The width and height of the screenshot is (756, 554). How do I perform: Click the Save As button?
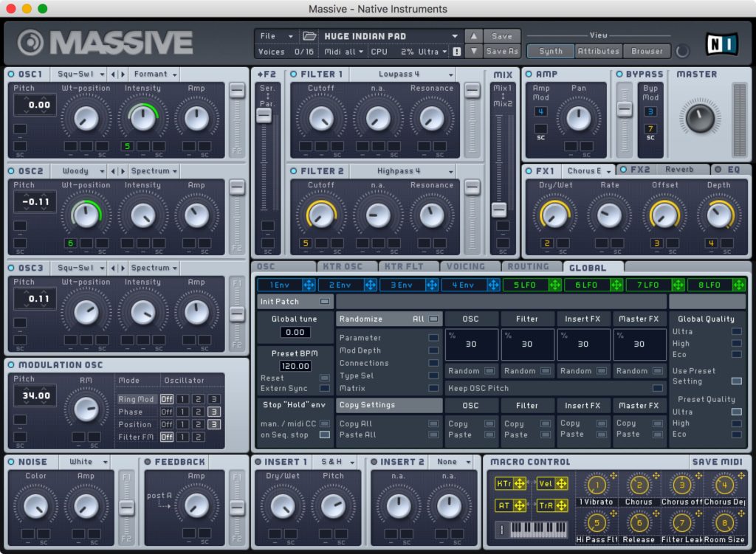pos(502,52)
